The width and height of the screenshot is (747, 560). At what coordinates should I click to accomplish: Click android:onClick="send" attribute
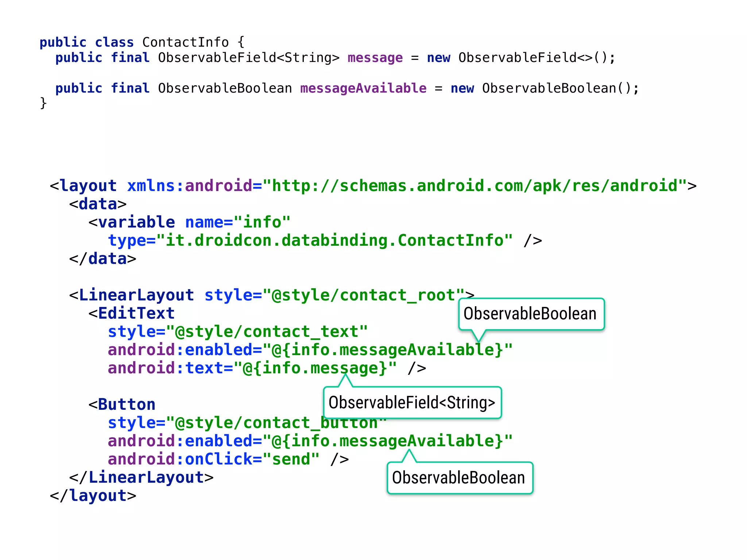[x=214, y=459]
